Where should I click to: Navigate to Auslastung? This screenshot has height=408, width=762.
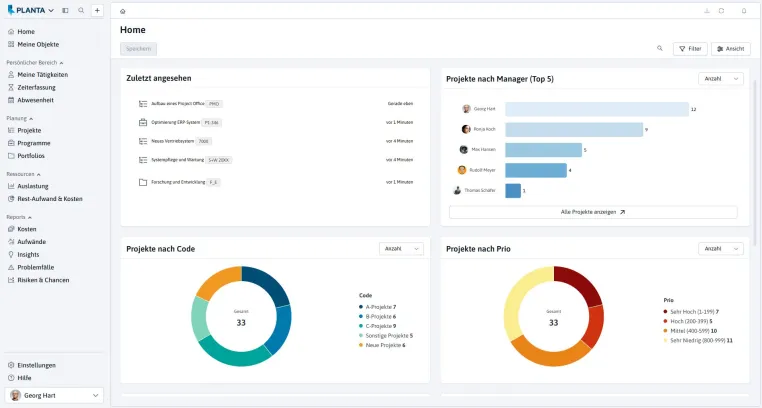(33, 186)
